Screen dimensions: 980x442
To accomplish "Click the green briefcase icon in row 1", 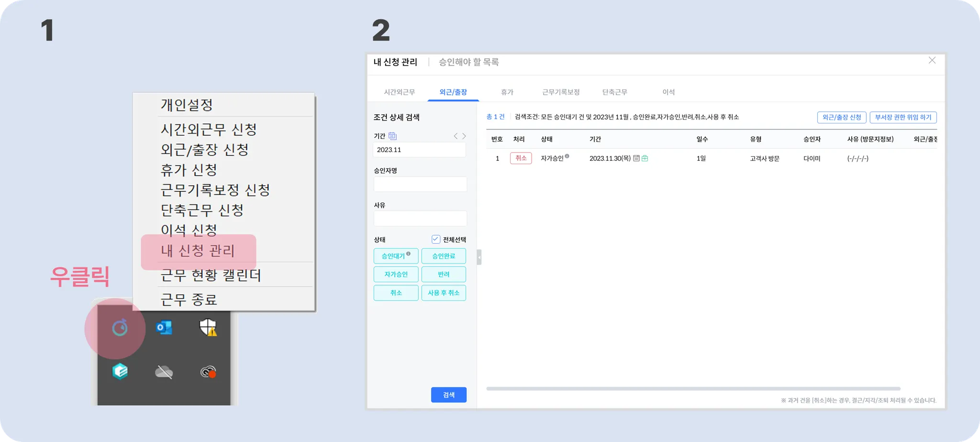I will (645, 158).
